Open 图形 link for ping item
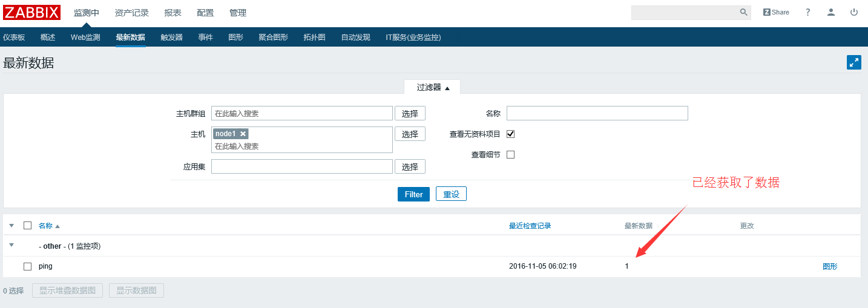Screen dimensions: 868x308 (830, 266)
